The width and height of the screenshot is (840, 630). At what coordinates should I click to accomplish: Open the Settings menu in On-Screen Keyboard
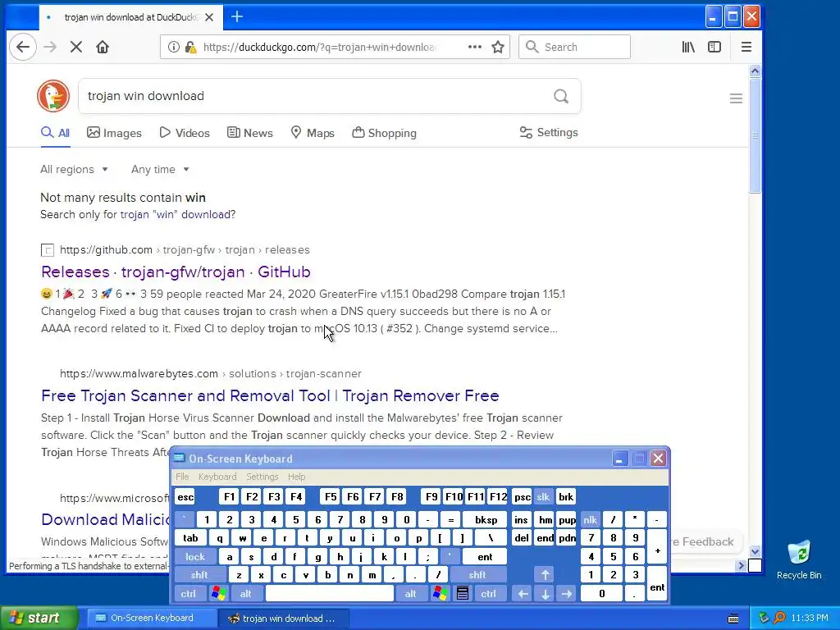(262, 477)
